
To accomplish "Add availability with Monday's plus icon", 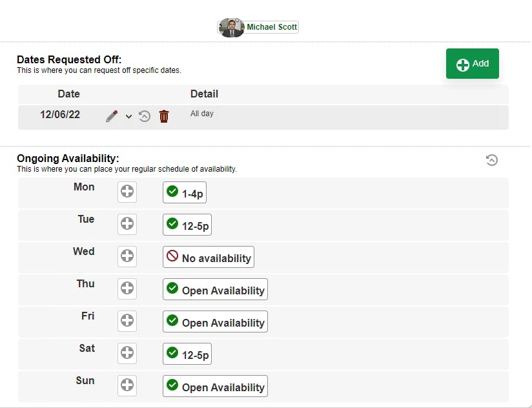I will [127, 192].
